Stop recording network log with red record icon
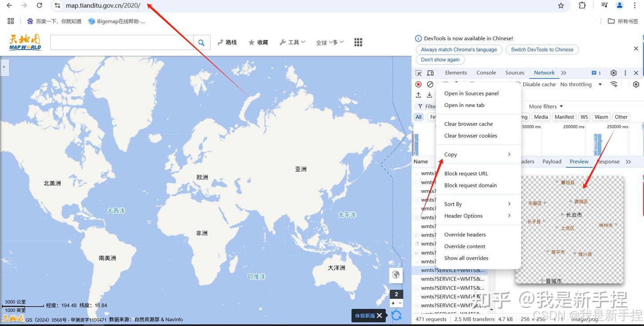This screenshot has width=644, height=326. coord(418,84)
